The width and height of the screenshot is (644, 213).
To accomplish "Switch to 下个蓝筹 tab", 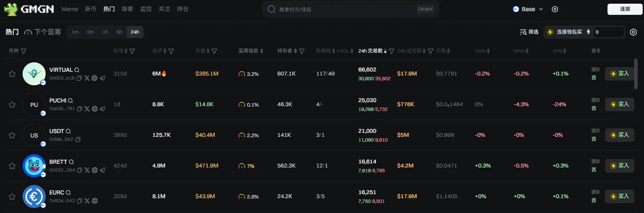I will tap(43, 32).
